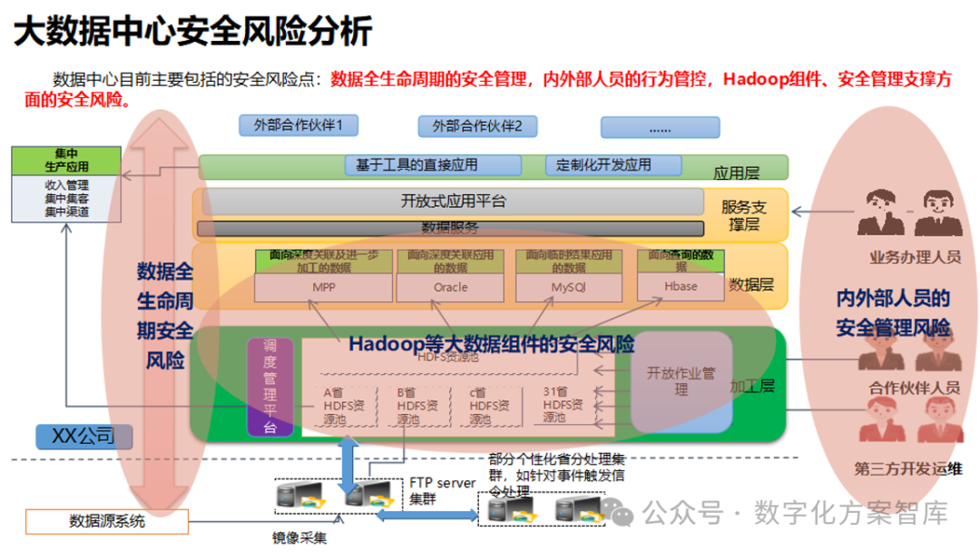980x552 pixels.
Task: Click the 基于工具的直接应用 box
Action: pos(433,165)
